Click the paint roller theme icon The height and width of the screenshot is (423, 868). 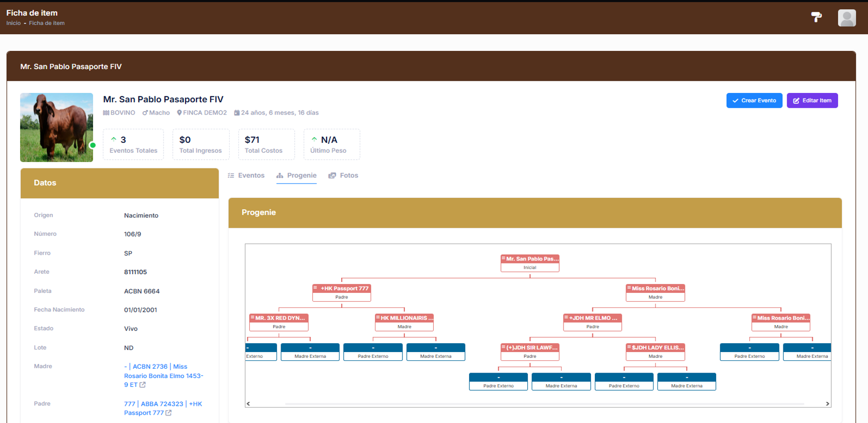[x=816, y=17]
